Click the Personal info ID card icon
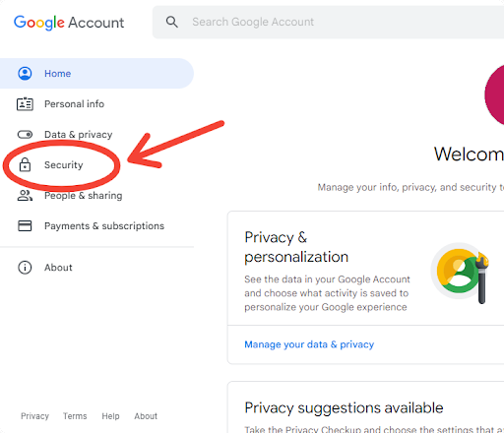Screen dimensions: 504x433 coord(25,104)
